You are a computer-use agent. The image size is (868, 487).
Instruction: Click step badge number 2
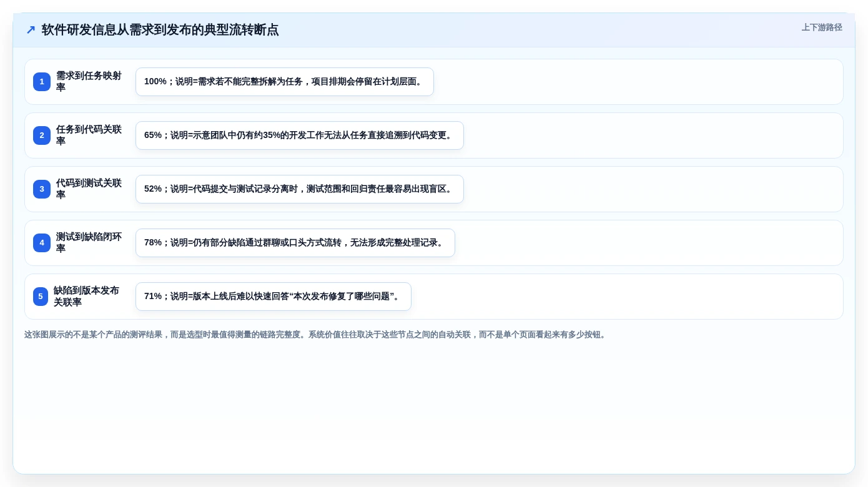pos(42,135)
